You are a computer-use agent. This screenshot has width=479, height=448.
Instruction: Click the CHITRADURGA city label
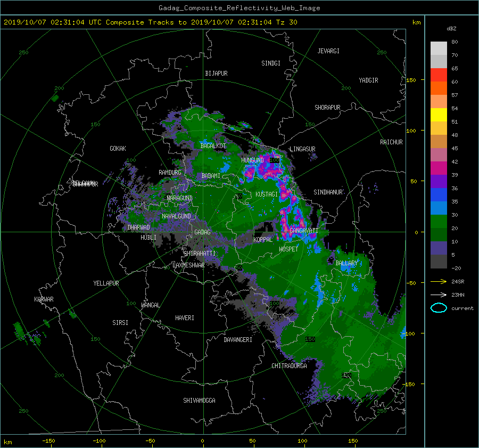point(290,366)
